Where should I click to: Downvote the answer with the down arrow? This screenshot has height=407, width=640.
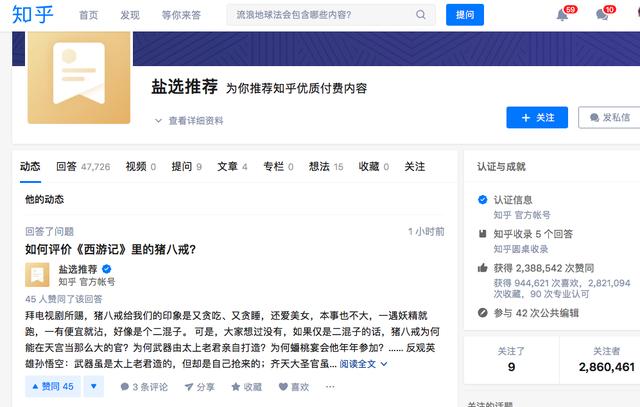pos(93,387)
